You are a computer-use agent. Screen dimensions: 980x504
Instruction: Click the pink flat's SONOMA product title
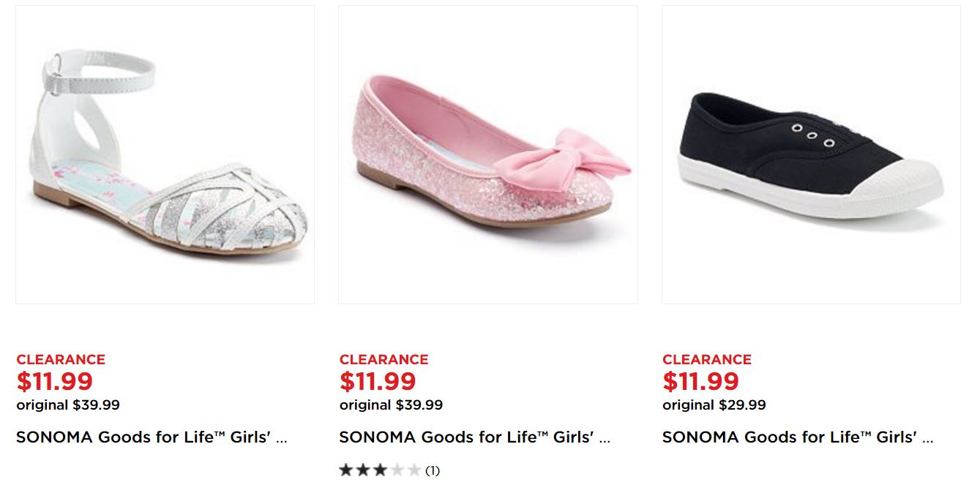pyautogui.click(x=474, y=437)
